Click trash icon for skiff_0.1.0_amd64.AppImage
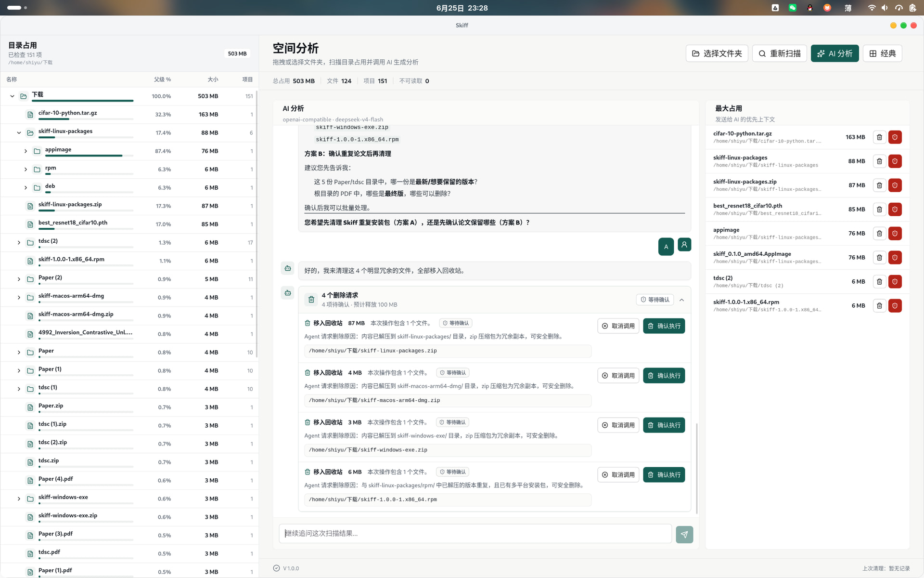This screenshot has height=578, width=924. (879, 258)
